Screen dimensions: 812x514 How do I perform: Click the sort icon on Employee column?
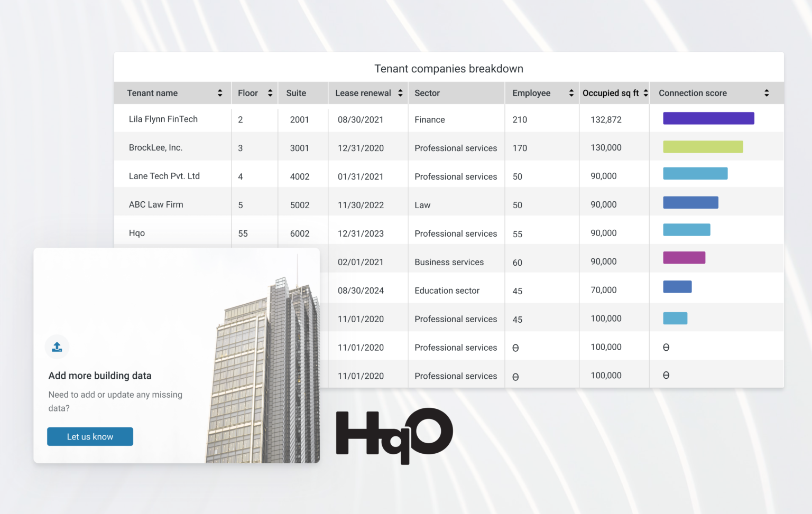pyautogui.click(x=571, y=92)
